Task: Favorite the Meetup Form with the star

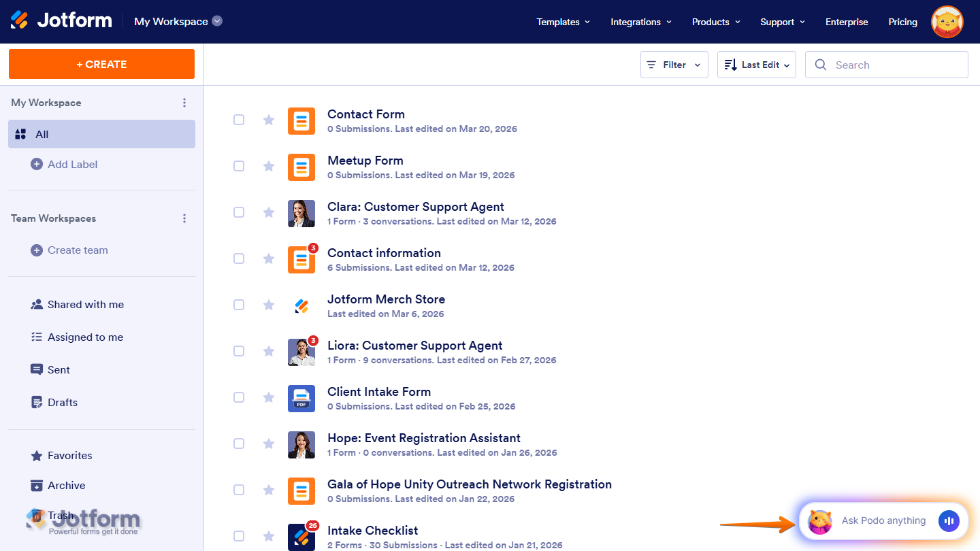Action: pos(268,166)
